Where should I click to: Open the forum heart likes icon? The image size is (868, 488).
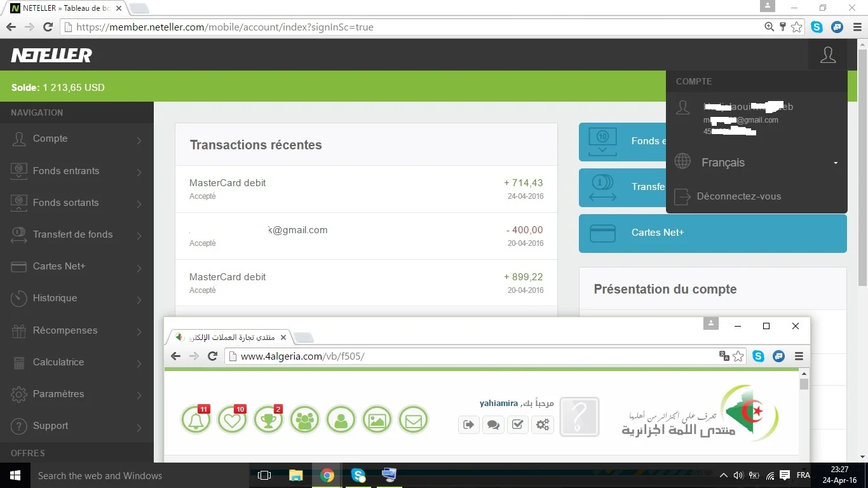point(232,420)
